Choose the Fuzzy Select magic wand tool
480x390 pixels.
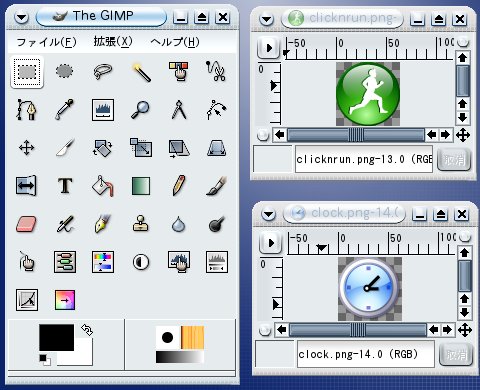pyautogui.click(x=141, y=72)
